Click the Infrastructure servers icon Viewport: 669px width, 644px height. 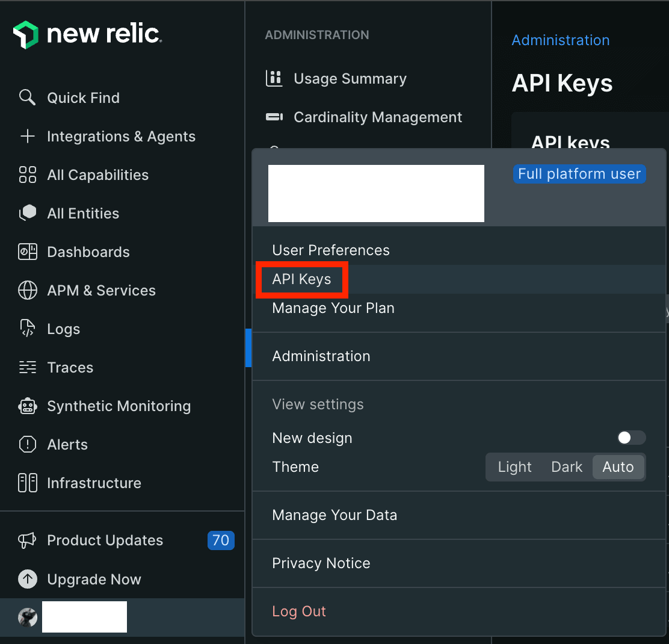pos(28,483)
